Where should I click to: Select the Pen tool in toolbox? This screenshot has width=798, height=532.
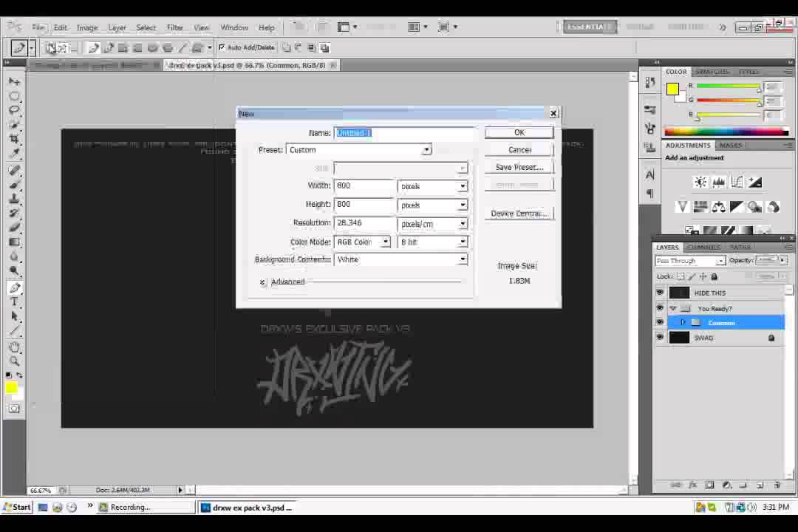(x=14, y=288)
